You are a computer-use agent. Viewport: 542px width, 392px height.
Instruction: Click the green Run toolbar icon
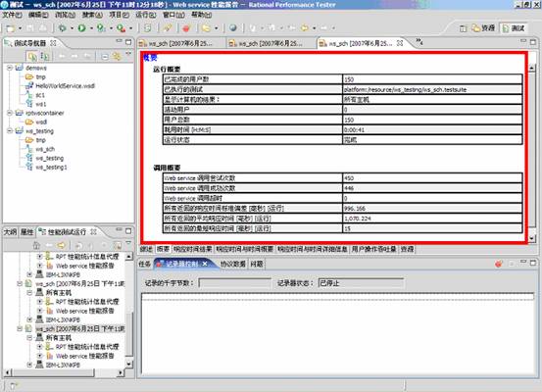point(82,28)
